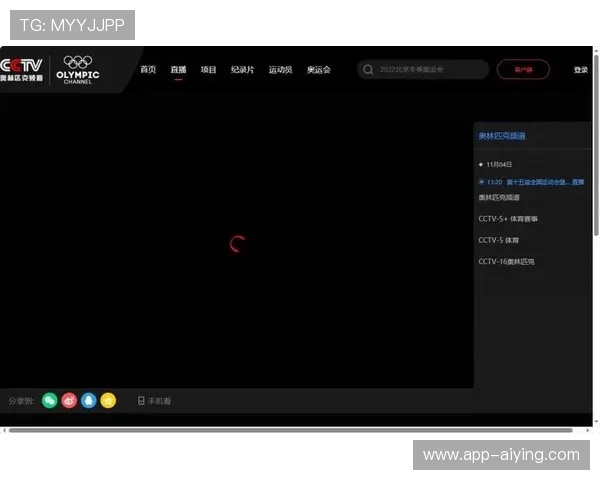Switch to the 直播 navigation tab

click(178, 70)
